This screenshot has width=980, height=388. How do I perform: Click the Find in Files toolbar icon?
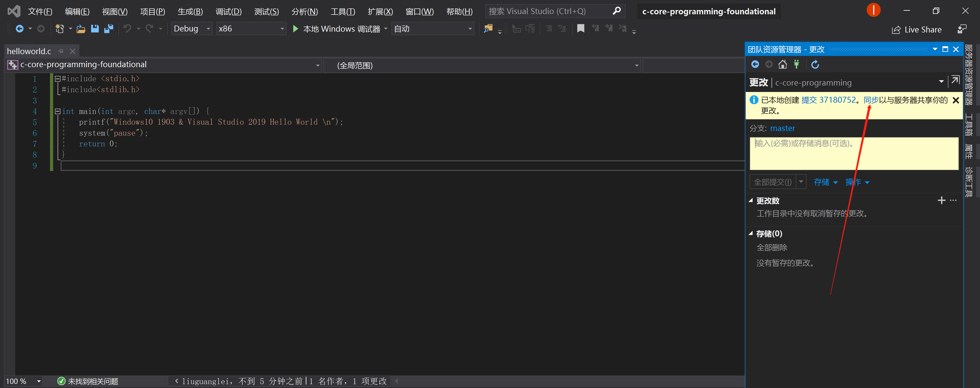488,29
